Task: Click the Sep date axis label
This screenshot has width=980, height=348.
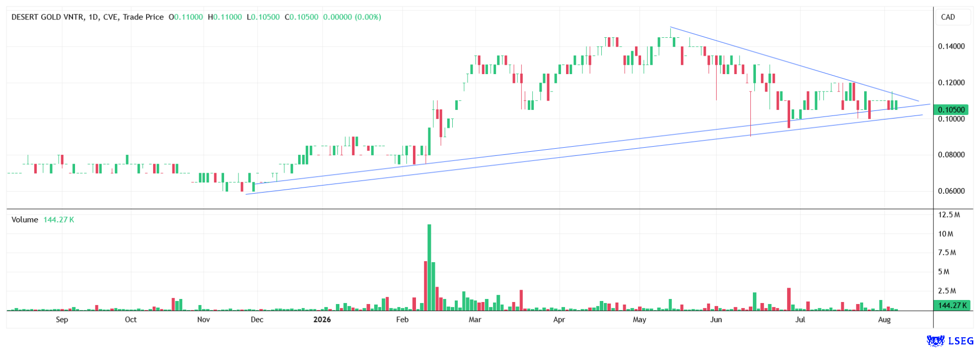Action: 62,319
